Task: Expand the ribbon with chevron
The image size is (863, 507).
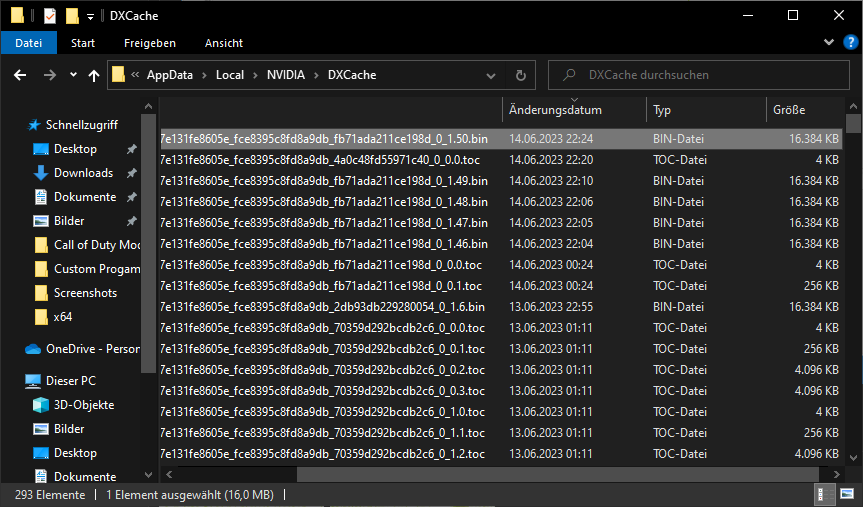Action: [x=828, y=42]
